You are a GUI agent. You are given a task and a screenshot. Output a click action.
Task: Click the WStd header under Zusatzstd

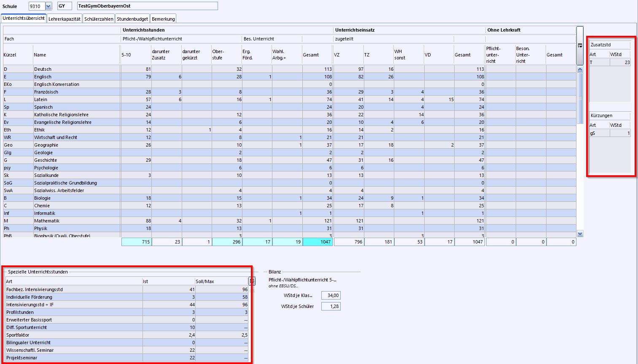[x=620, y=54]
